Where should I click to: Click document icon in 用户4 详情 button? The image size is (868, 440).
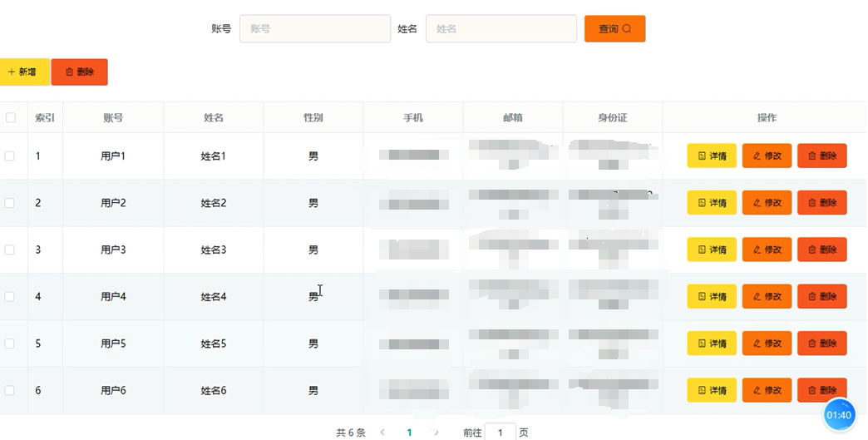click(702, 297)
